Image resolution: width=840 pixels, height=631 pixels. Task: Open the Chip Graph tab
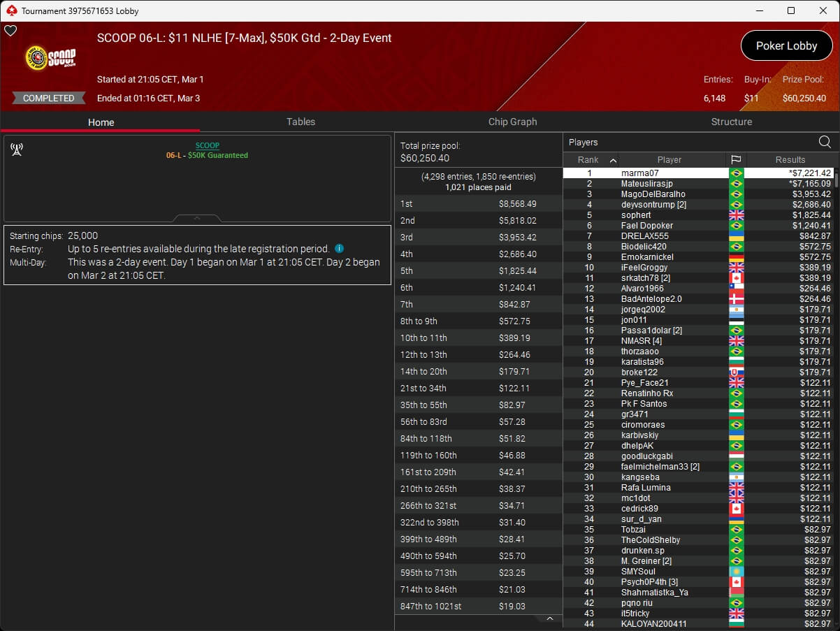[x=512, y=122]
